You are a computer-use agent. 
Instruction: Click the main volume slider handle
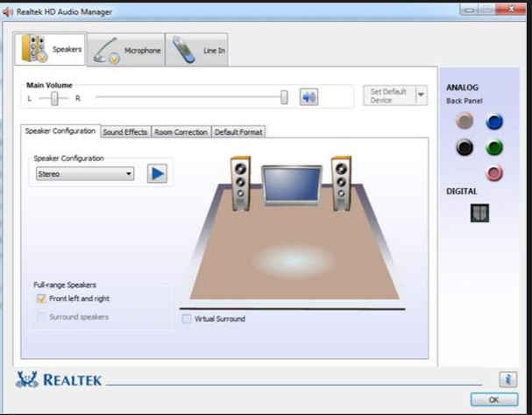[x=284, y=97]
